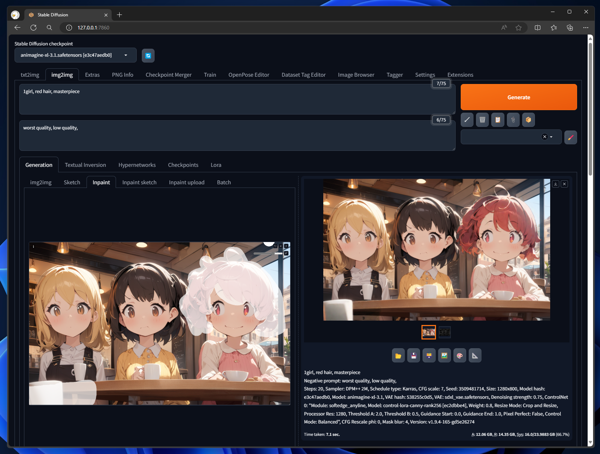The height and width of the screenshot is (454, 600).
Task: Click the orange Generate button
Action: pyautogui.click(x=518, y=97)
